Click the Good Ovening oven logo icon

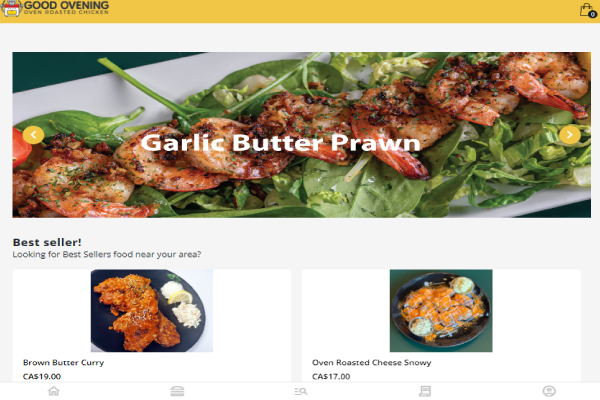coord(11,8)
